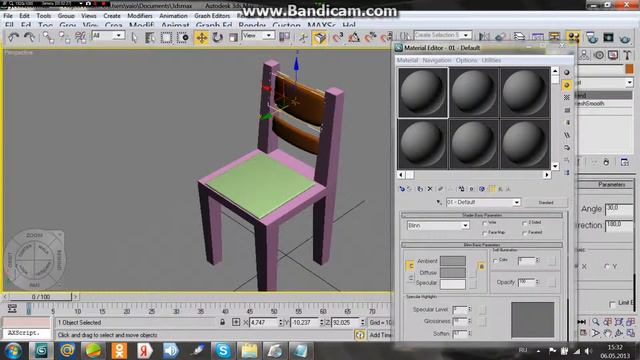Select the first material sample sphere slot
640x360 pixels.
(x=423, y=93)
